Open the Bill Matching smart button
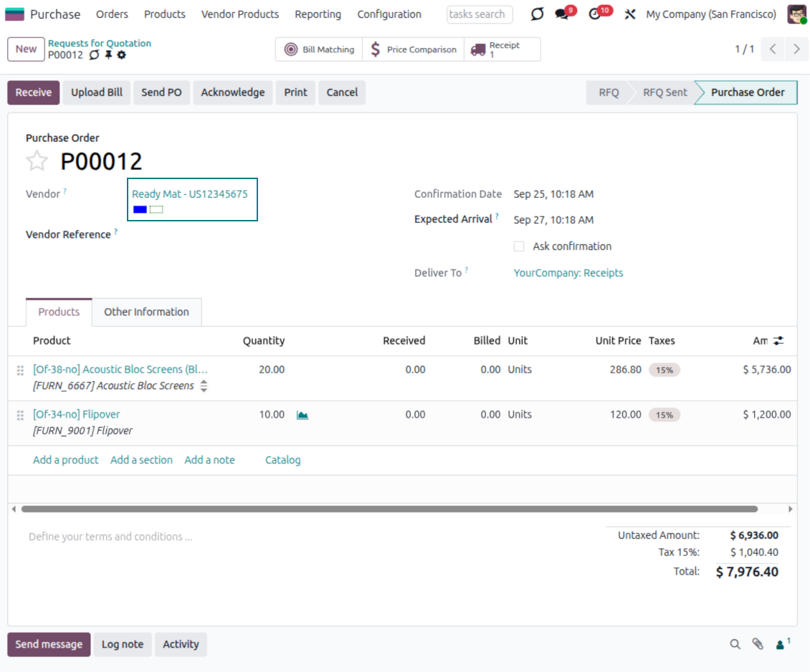 (320, 49)
